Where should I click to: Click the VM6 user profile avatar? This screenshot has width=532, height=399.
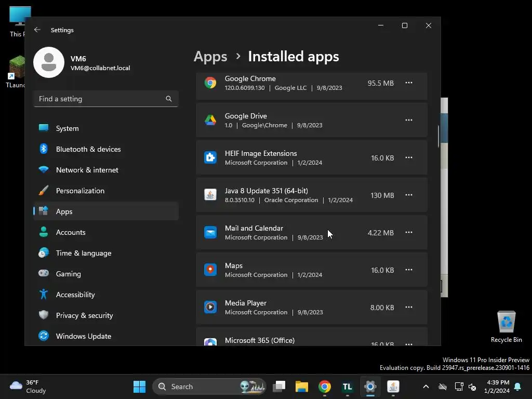pyautogui.click(x=49, y=62)
